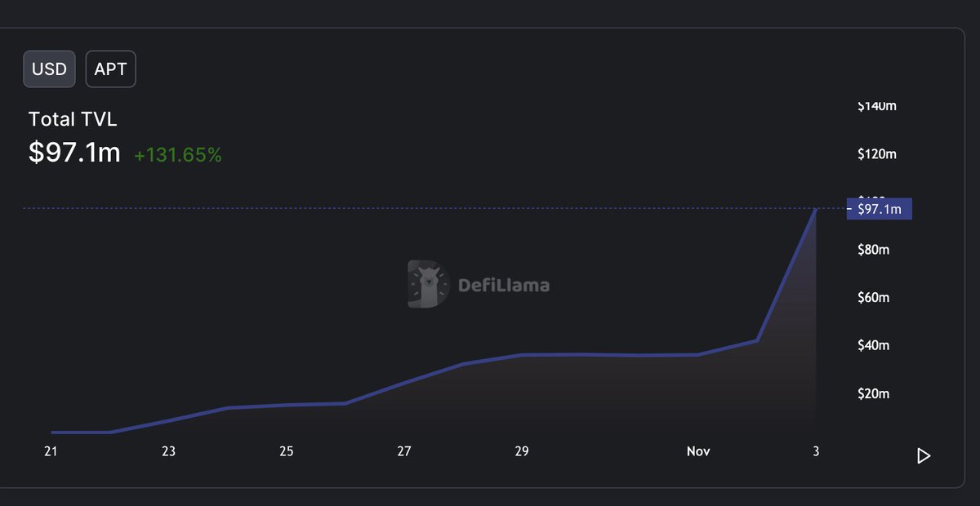Click the $97.1m total value figure
The height and width of the screenshot is (506, 980).
74,153
